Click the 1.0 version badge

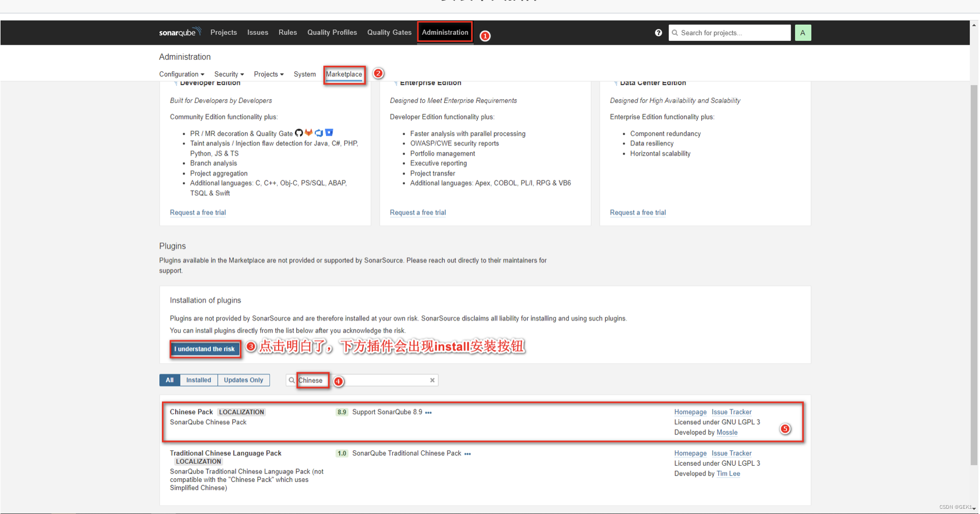coord(342,453)
